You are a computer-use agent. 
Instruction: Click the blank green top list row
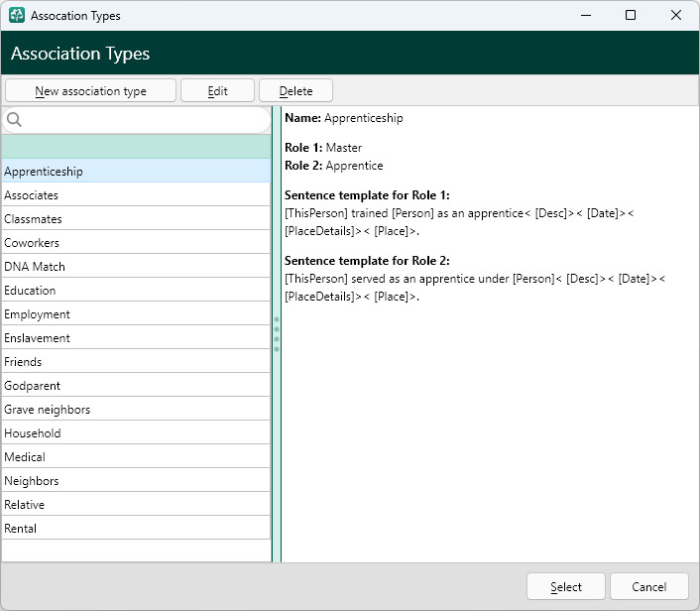pos(136,147)
